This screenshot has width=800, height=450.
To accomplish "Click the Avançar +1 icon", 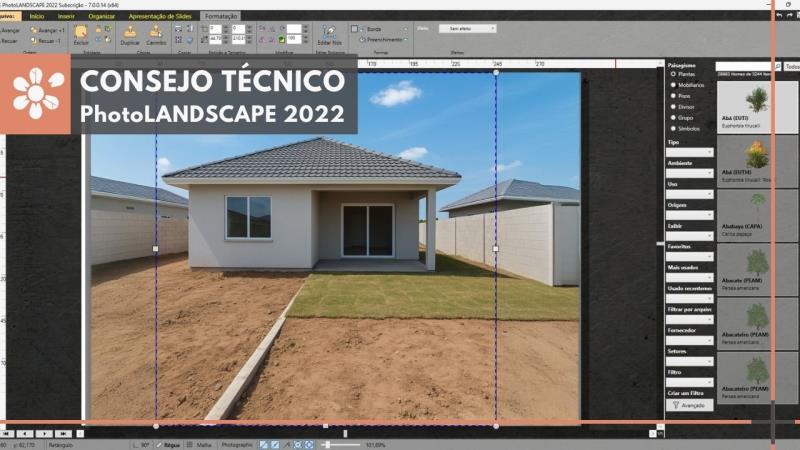I will pyautogui.click(x=34, y=30).
